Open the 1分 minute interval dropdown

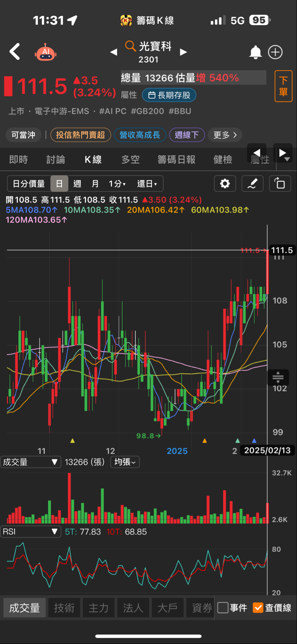coord(117,184)
